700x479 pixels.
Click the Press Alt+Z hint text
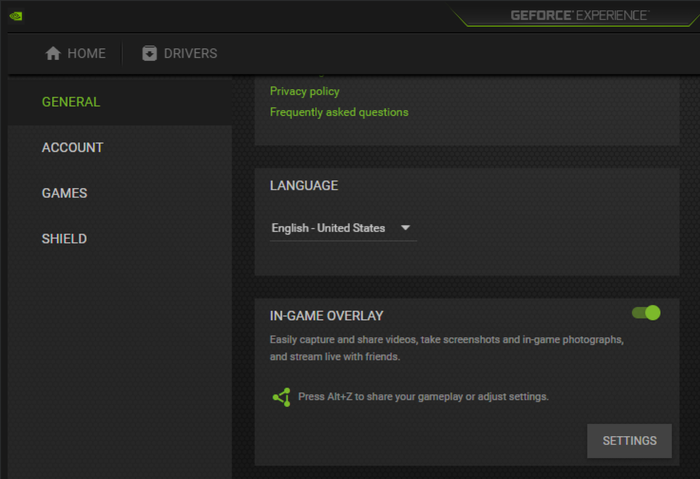coord(423,396)
